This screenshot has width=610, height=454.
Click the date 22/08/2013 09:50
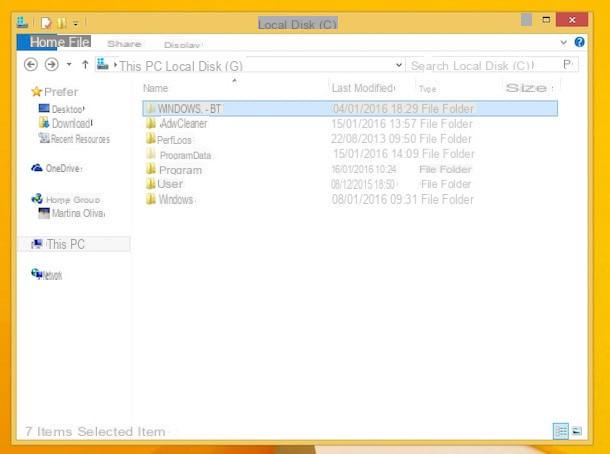point(374,139)
